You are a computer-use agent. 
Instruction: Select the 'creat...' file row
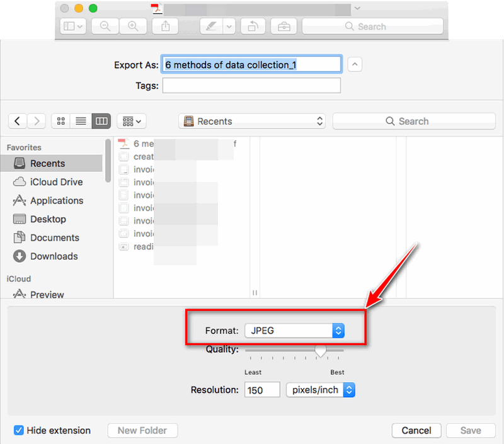181,156
